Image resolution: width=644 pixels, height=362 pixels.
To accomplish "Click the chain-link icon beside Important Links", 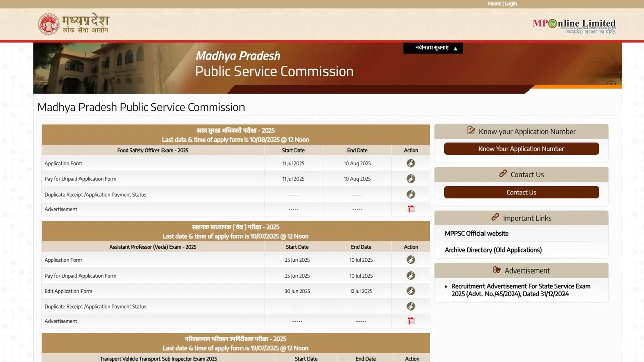I will (496, 218).
